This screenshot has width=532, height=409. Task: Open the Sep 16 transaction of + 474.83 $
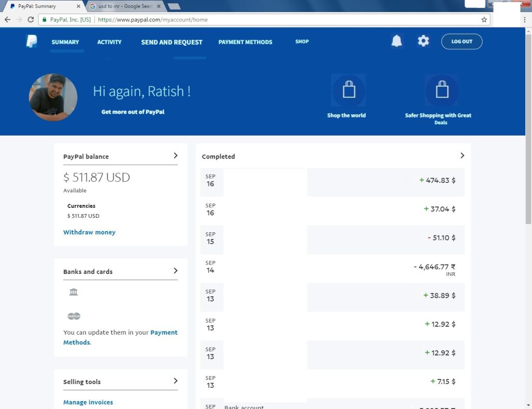point(332,182)
